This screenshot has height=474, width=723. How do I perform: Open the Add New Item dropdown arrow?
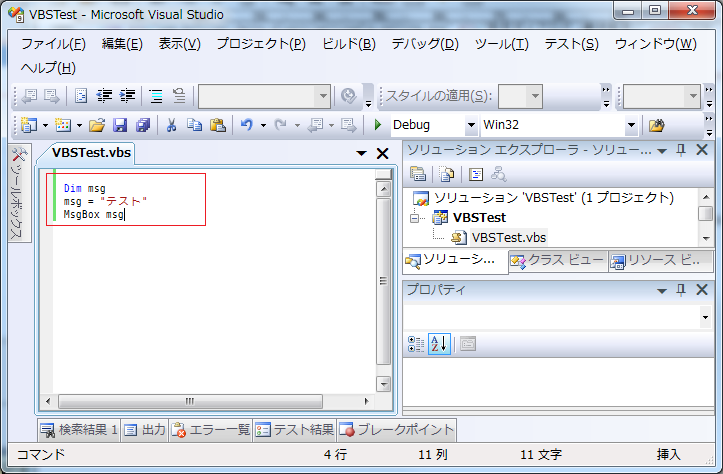point(79,125)
